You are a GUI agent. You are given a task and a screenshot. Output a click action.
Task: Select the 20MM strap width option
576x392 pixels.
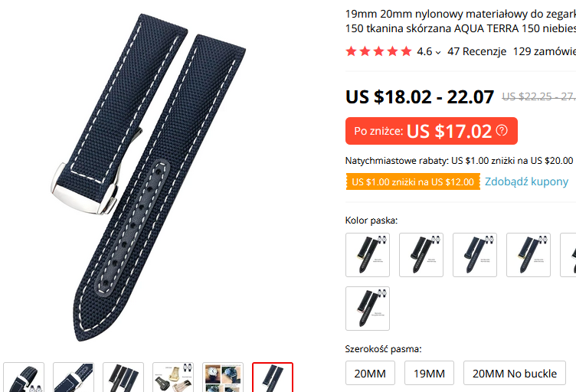(x=370, y=373)
